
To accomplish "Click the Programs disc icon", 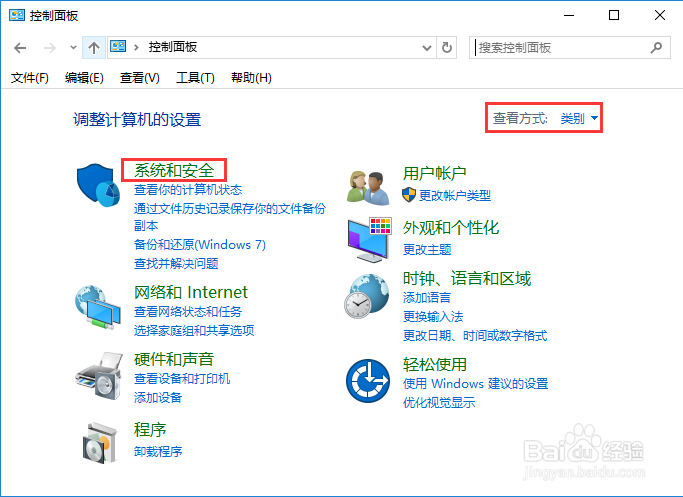I will (100, 442).
